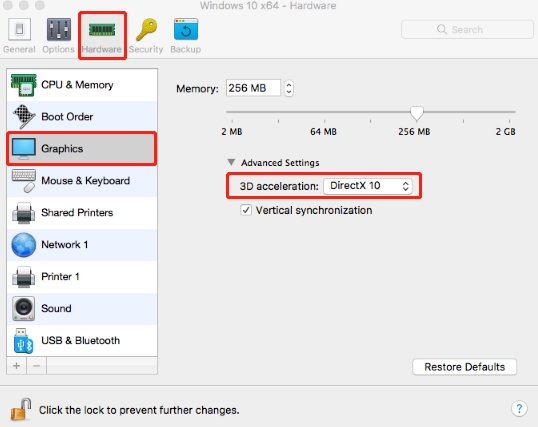Click the Graphics monitor icon
This screenshot has width=538, height=427.
pyautogui.click(x=23, y=149)
